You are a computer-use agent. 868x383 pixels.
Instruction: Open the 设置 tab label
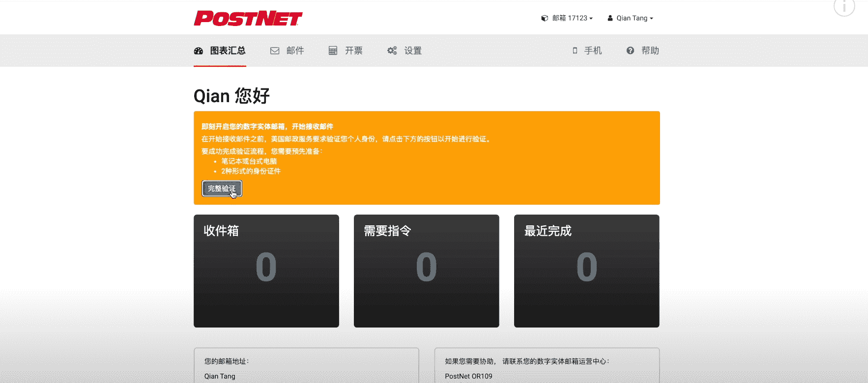[413, 51]
